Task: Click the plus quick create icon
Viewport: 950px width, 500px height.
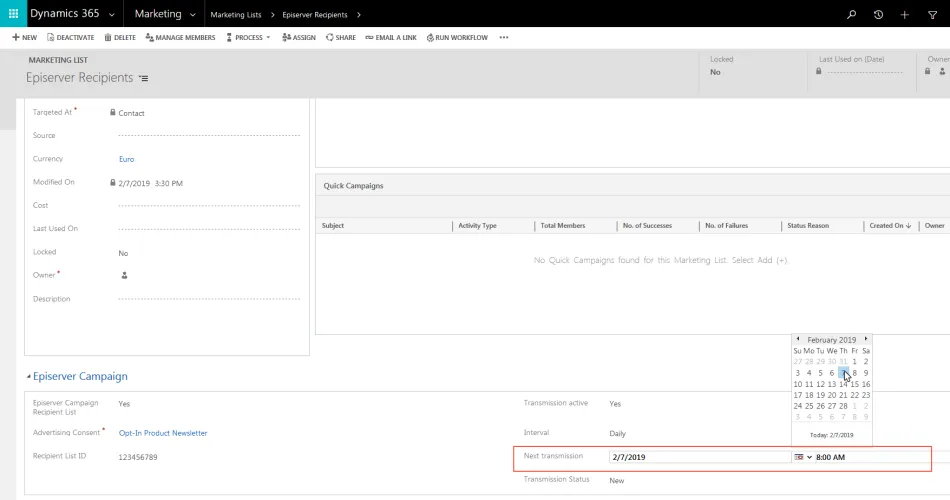Action: [x=905, y=15]
